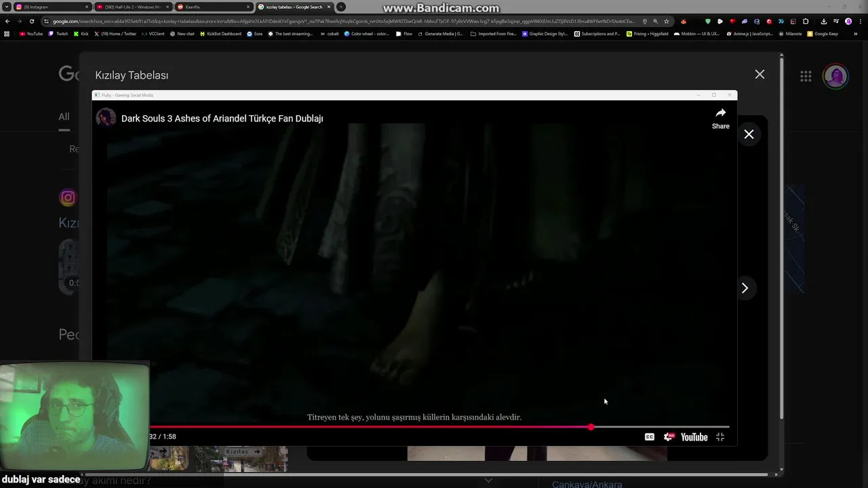The image size is (868, 488).
Task: Open the Subscriptions and P... bookmark
Action: coord(597,34)
